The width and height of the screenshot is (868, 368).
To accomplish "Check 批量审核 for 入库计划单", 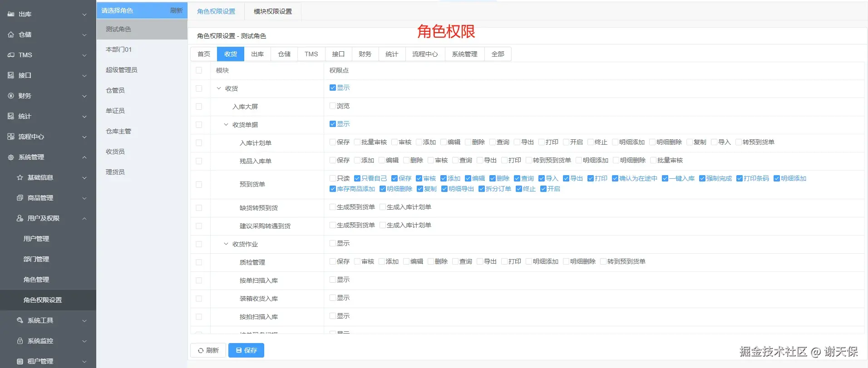I will coord(357,142).
